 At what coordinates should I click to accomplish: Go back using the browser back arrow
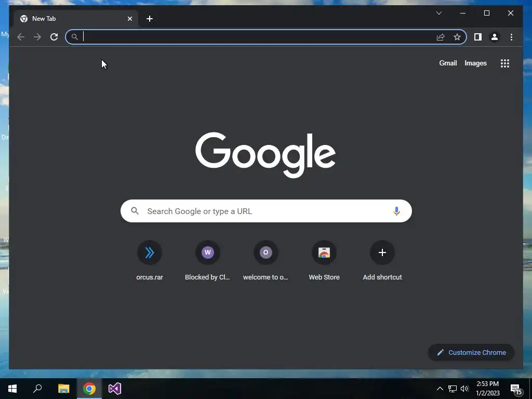(x=21, y=37)
